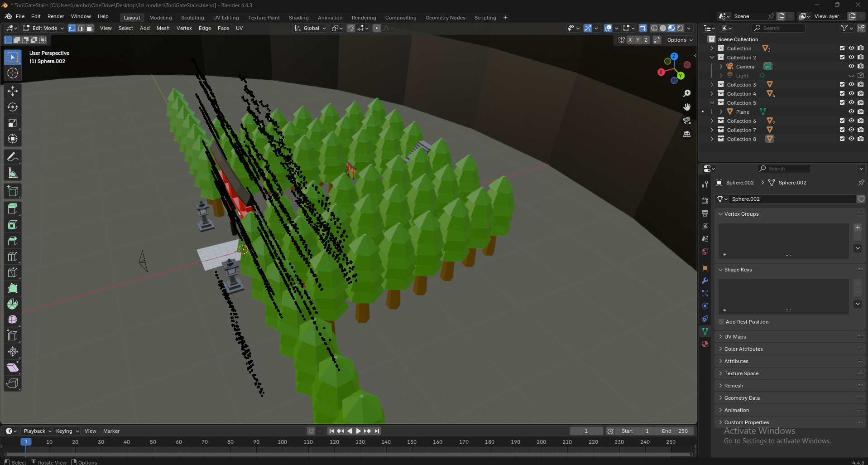
Task: Select the Inset Faces tool
Action: coord(13,225)
